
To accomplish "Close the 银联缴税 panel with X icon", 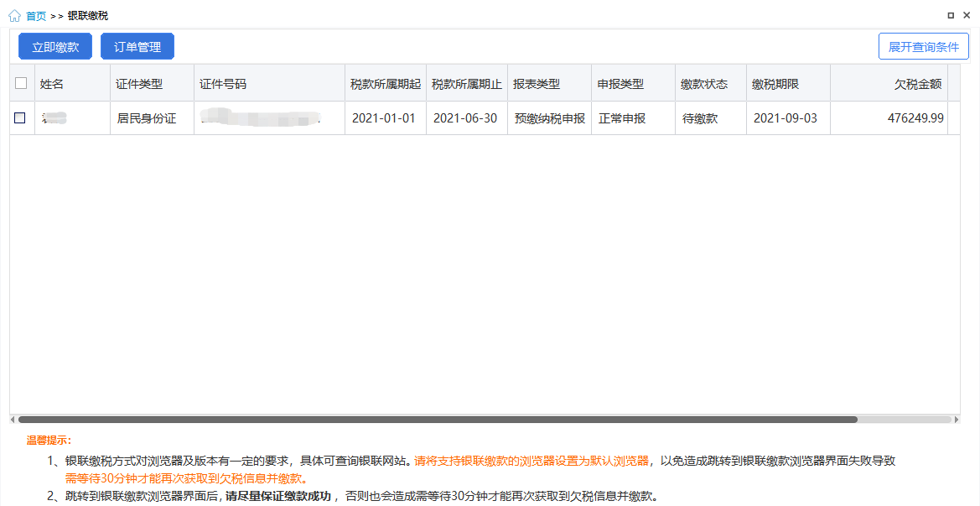I will click(968, 15).
